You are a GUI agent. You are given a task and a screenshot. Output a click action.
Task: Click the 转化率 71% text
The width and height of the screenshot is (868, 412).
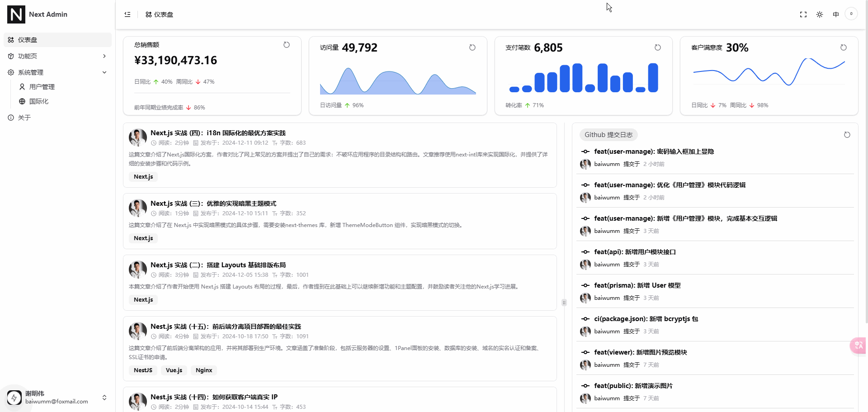pos(525,105)
